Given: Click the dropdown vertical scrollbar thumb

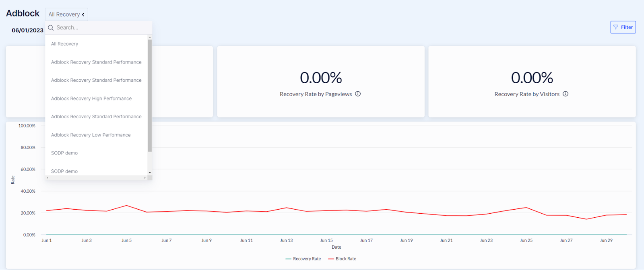Looking at the screenshot, I should point(150,96).
